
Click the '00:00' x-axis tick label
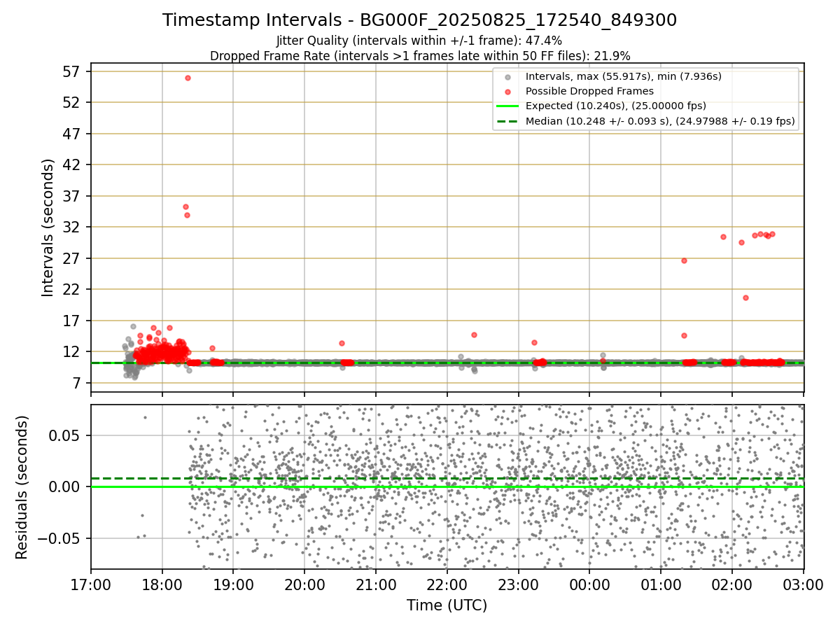pos(589,585)
